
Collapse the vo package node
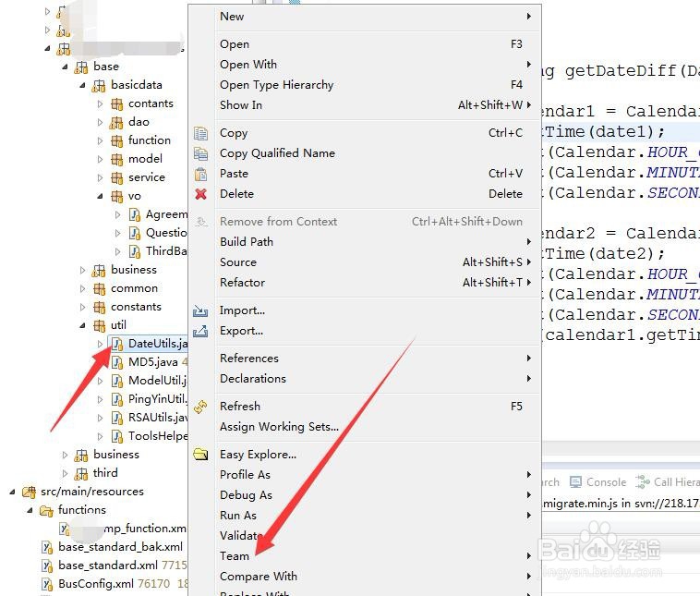click(x=100, y=197)
